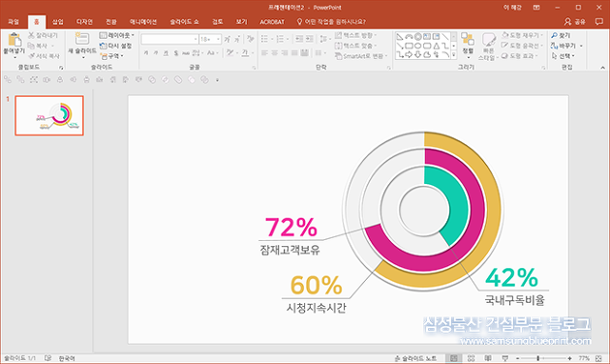Image resolution: width=610 pixels, height=364 pixels.
Task: Click the Paste (붙여넣기) clipboard icon
Action: pos(15,40)
